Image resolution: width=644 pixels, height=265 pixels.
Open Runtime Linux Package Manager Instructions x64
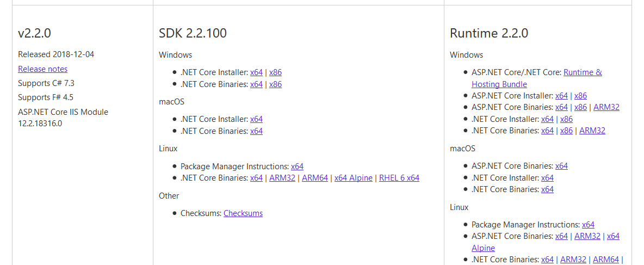(588, 225)
